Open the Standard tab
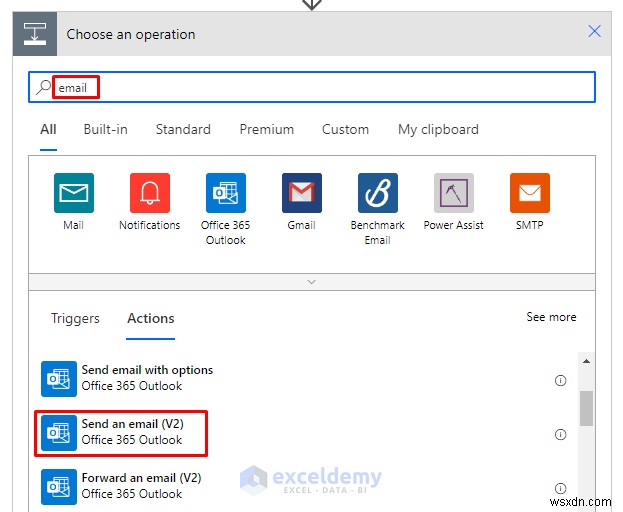The width and height of the screenshot is (623, 512). 183,129
